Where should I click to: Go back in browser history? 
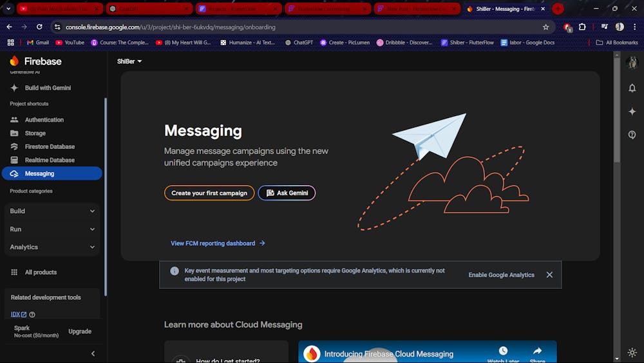tap(9, 27)
